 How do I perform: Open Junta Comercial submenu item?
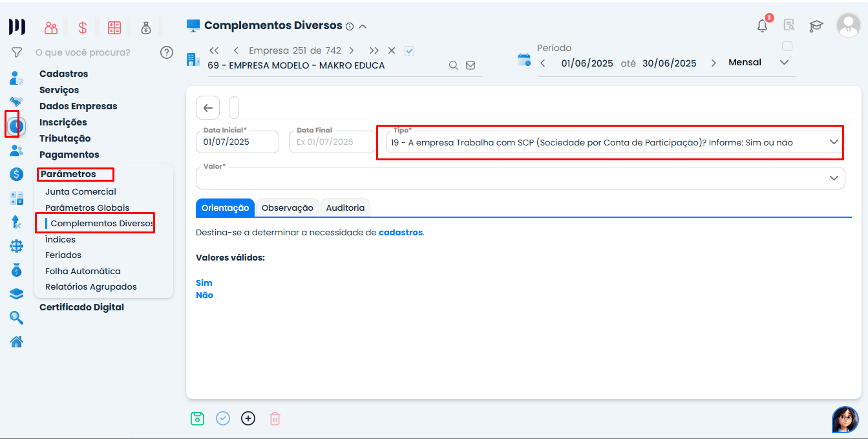click(81, 192)
